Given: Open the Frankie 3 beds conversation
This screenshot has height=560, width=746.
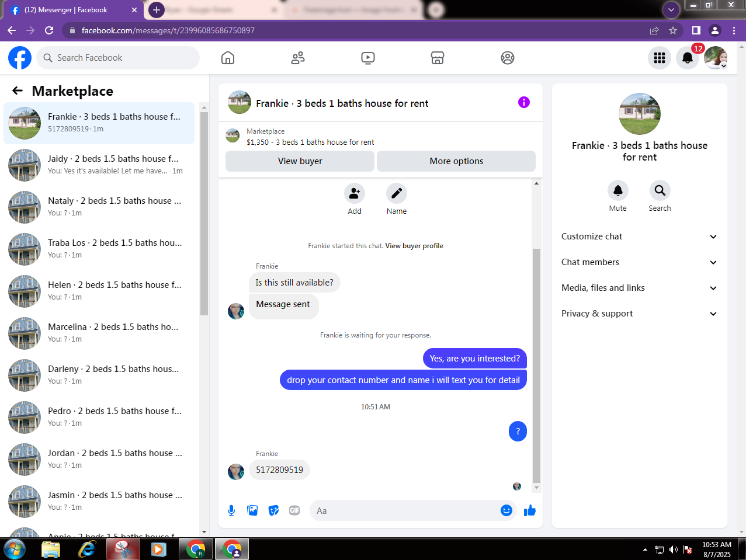Looking at the screenshot, I should click(99, 123).
